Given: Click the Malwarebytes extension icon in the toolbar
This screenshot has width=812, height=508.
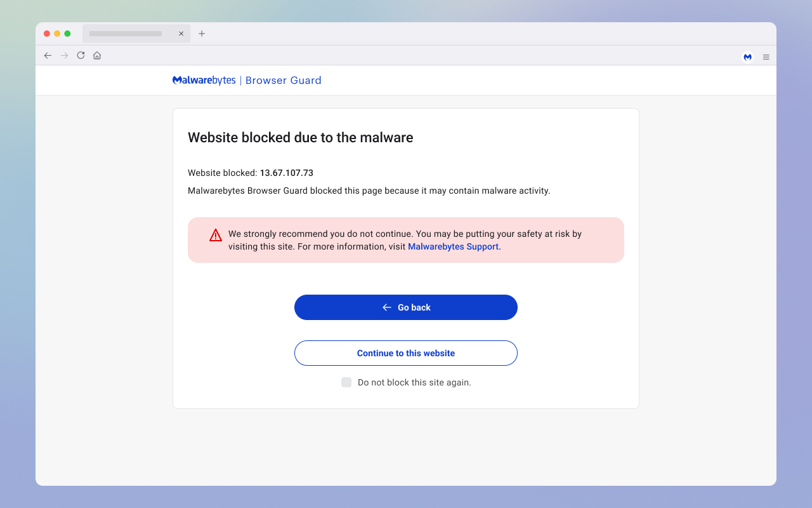Looking at the screenshot, I should (747, 57).
